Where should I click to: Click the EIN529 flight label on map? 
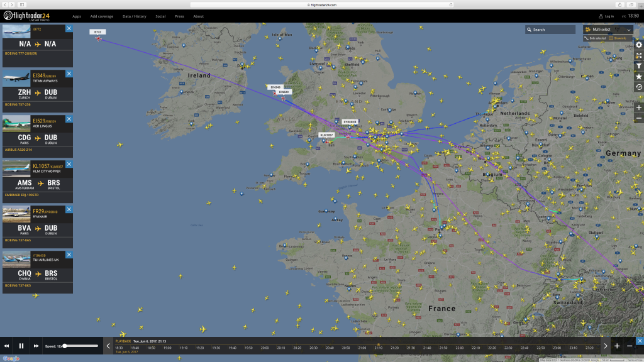[284, 92]
